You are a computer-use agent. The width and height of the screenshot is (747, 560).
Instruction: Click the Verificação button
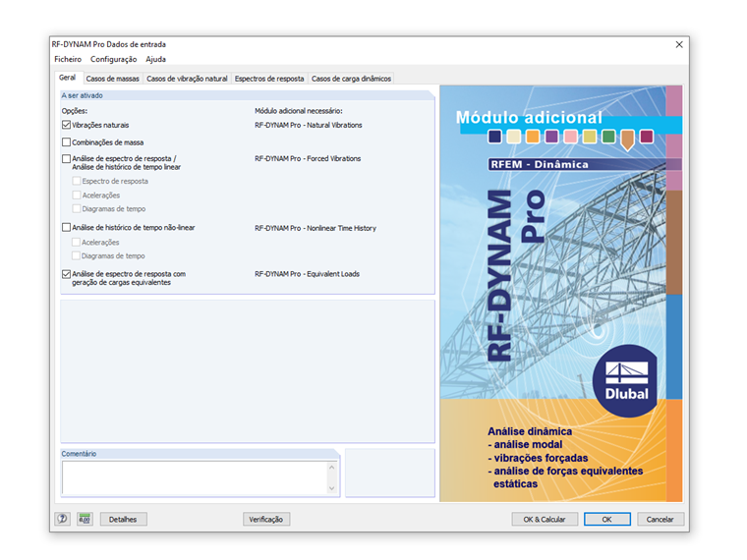click(x=265, y=519)
